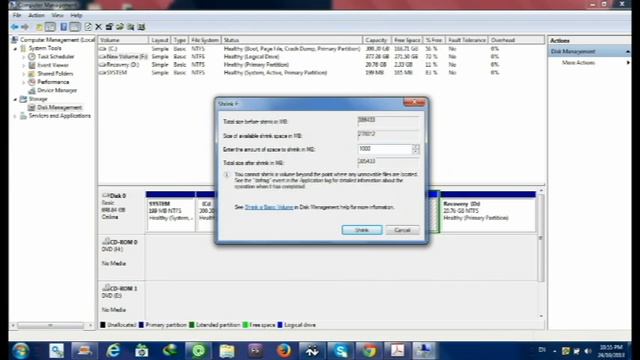Expand the Task Scheduler tree node
Screen dimensions: 640x360
point(24,57)
